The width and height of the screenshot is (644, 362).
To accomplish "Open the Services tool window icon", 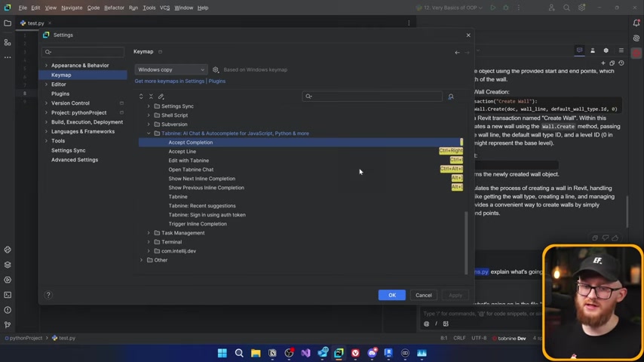I will click(8, 280).
